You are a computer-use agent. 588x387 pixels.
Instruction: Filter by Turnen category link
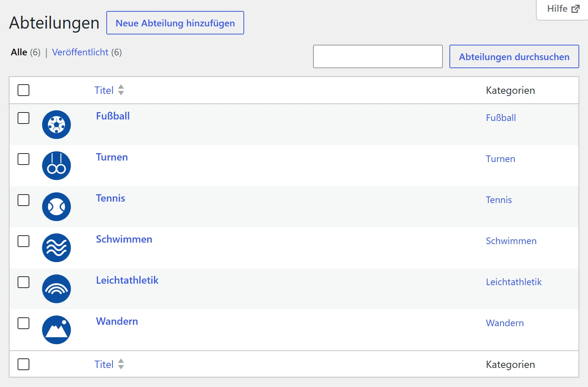(500, 159)
